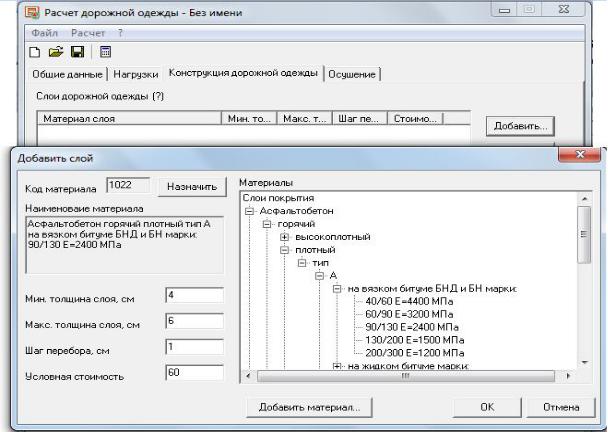The height and width of the screenshot is (432, 608).
Task: Click the Добавить материал button
Action: [x=309, y=407]
